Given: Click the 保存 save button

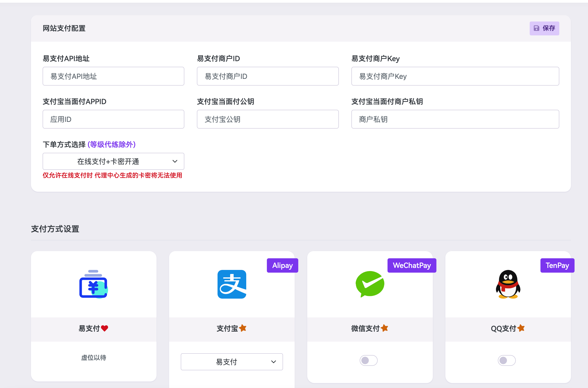Looking at the screenshot, I should coord(544,28).
